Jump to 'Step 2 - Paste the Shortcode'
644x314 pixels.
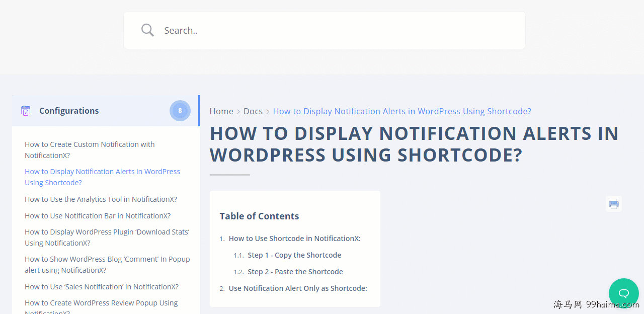295,272
